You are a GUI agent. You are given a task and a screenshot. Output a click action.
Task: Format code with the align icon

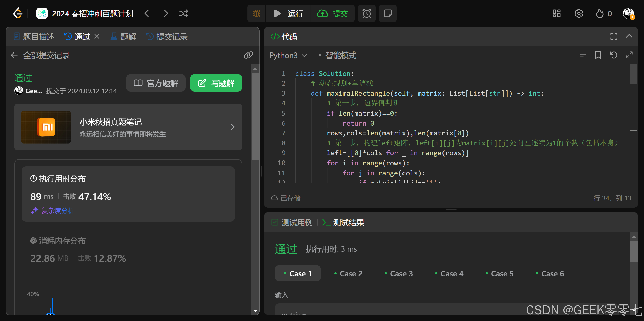[x=583, y=55]
